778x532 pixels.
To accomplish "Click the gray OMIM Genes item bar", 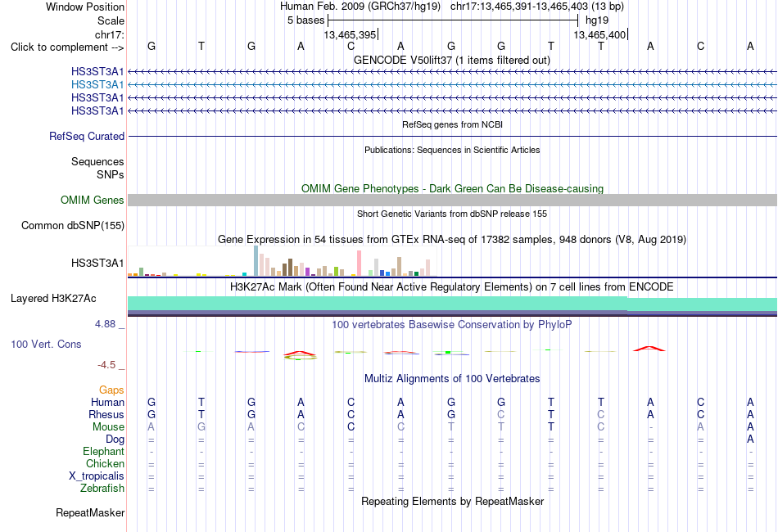I will 452,201.
